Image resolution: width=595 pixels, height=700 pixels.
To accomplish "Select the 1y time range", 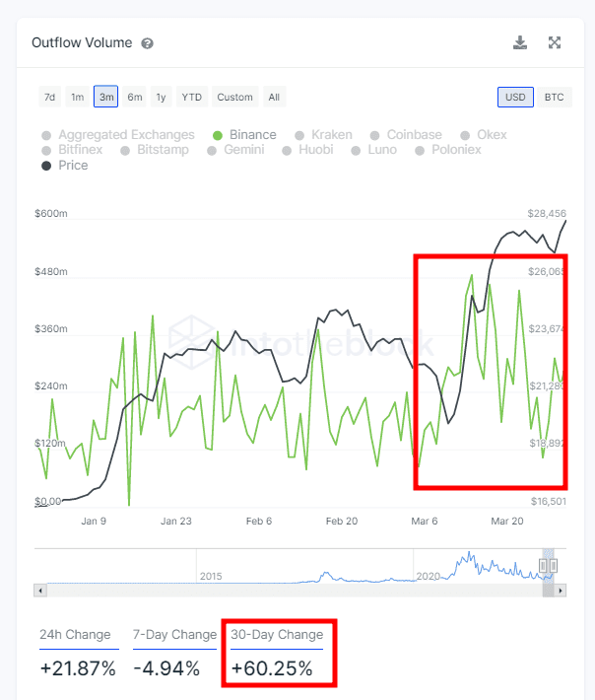I will tap(161, 97).
